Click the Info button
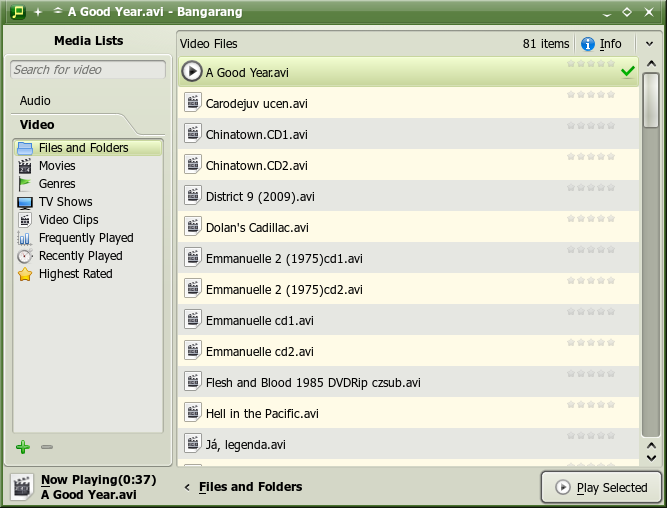The height and width of the screenshot is (508, 667). pos(601,44)
